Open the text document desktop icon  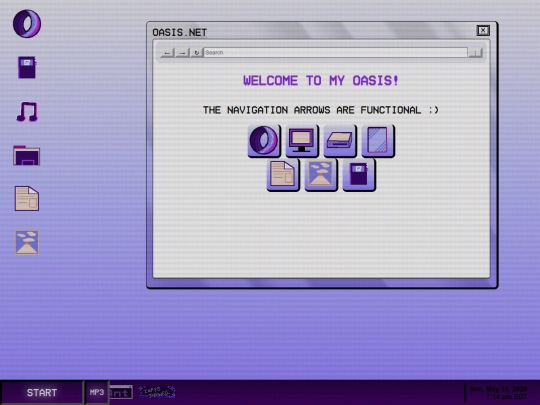27,198
